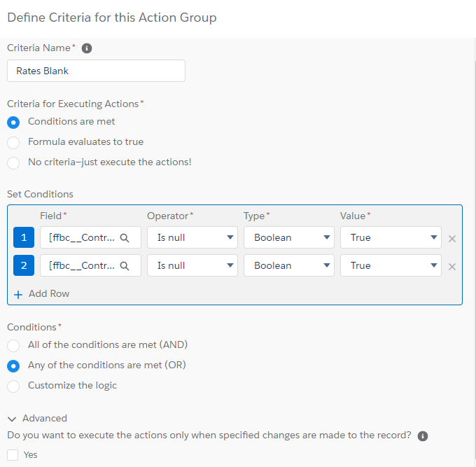
Task: Open row 1 Type 'Boolean' dropdown
Action: [288, 237]
